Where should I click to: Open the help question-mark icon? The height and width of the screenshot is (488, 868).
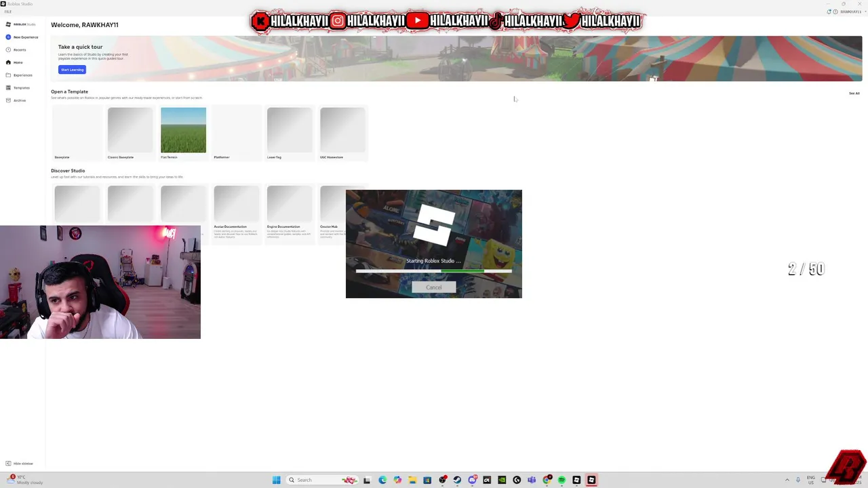point(835,12)
